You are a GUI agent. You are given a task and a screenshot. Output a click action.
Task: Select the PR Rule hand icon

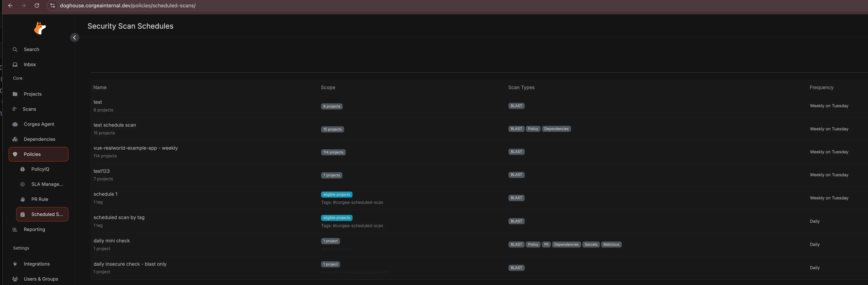pyautogui.click(x=23, y=199)
